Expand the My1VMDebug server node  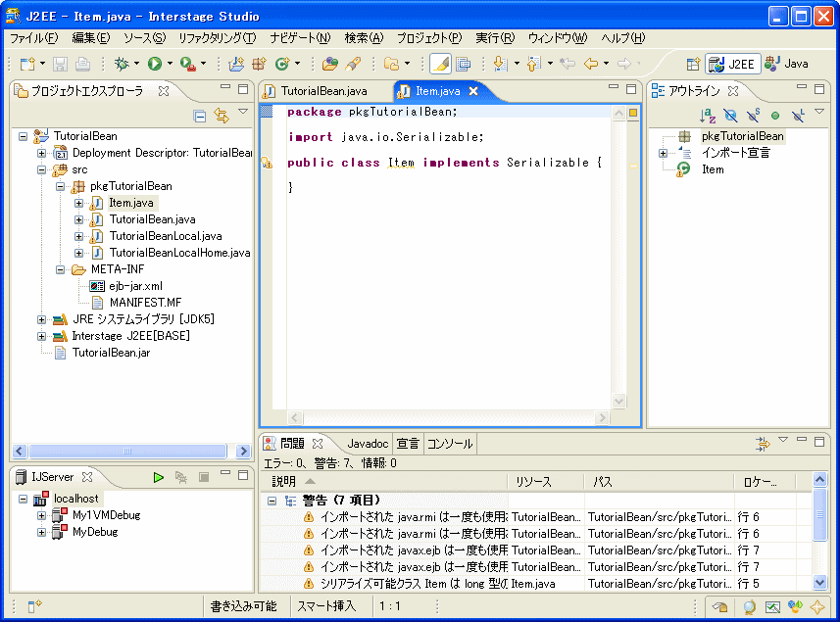pyautogui.click(x=42, y=515)
